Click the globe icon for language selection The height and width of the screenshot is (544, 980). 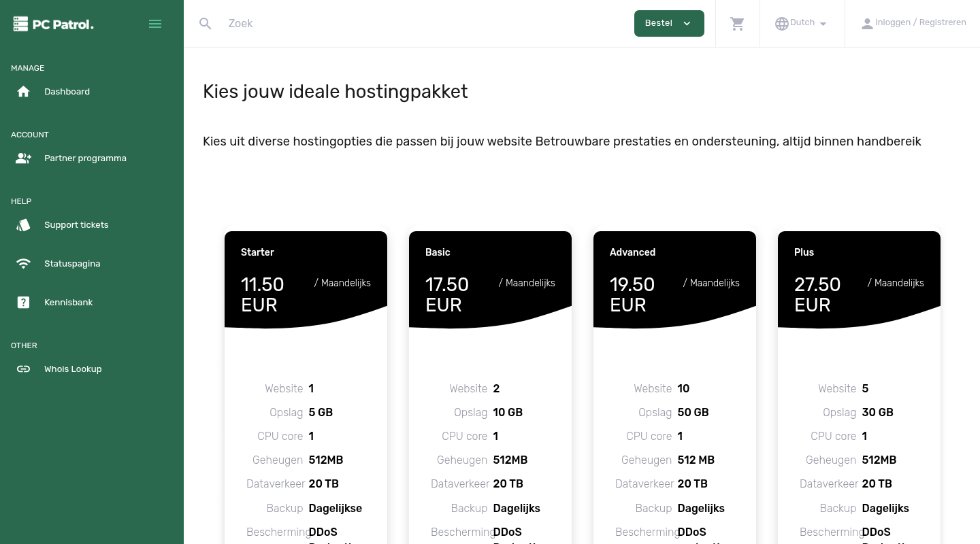click(x=781, y=23)
